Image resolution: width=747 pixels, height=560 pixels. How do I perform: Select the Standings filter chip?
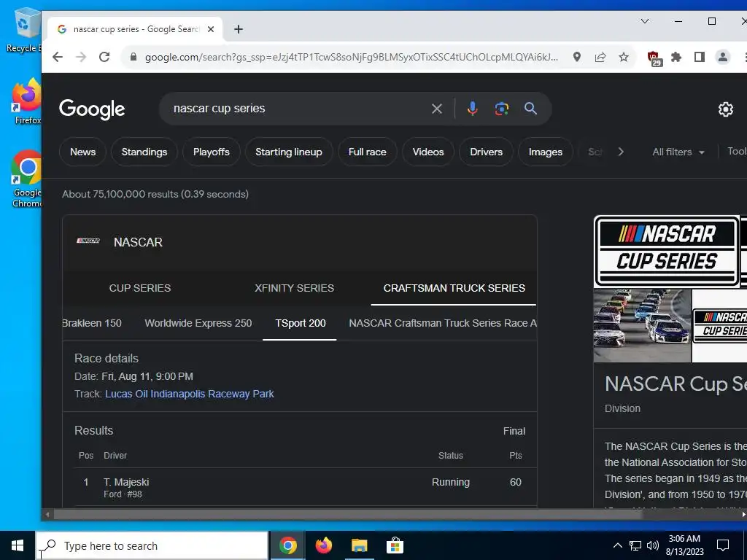click(x=144, y=152)
